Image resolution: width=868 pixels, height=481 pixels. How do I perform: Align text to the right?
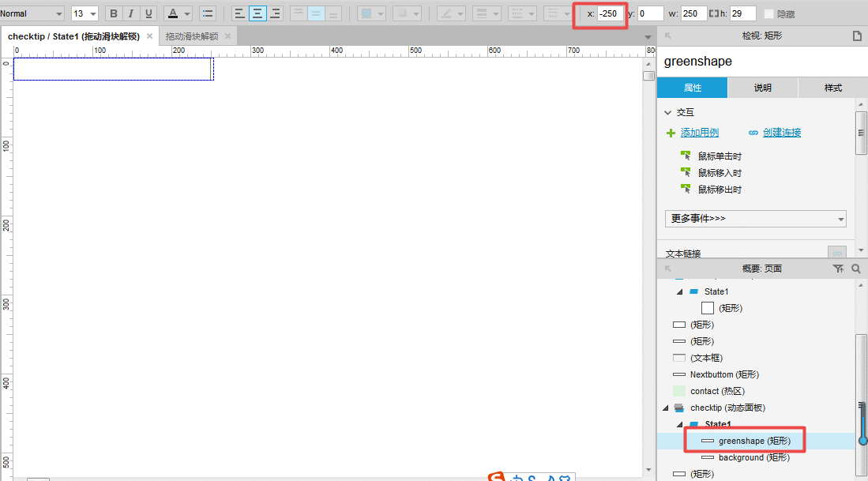275,13
